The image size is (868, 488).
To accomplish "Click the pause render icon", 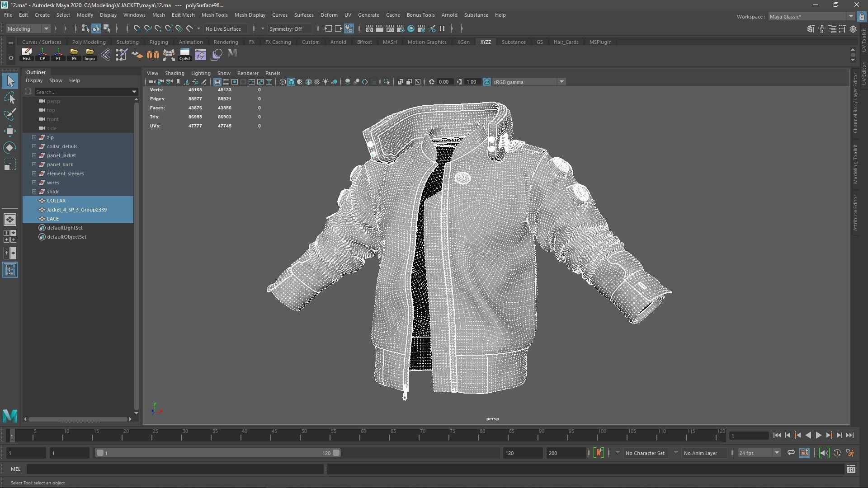I will coord(442,28).
